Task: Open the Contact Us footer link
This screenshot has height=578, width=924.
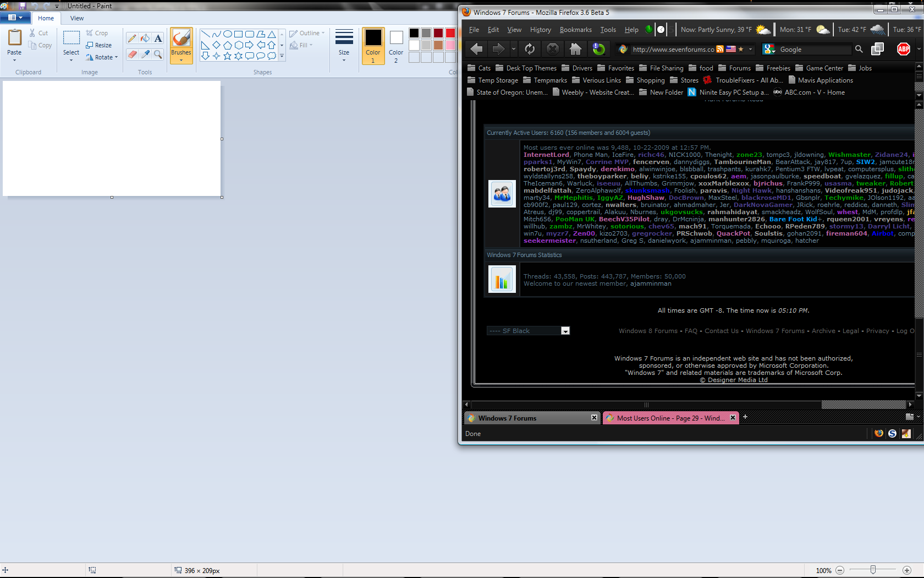Action: 722,331
